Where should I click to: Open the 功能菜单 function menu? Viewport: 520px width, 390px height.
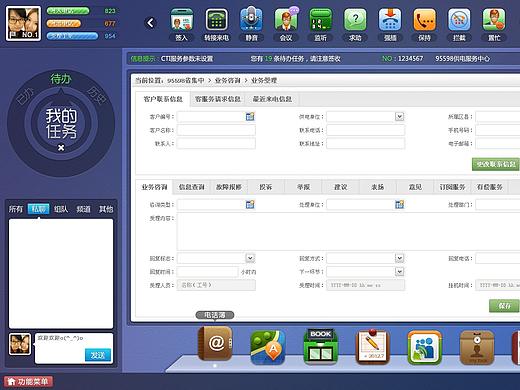coord(28,381)
